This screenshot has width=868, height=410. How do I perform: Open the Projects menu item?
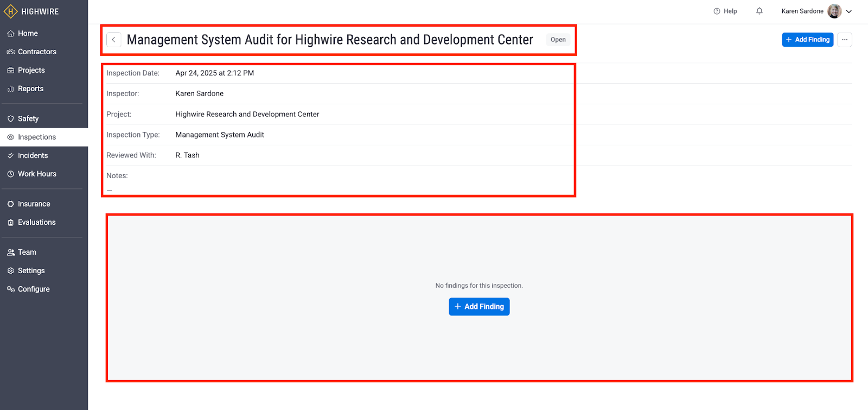(44, 71)
